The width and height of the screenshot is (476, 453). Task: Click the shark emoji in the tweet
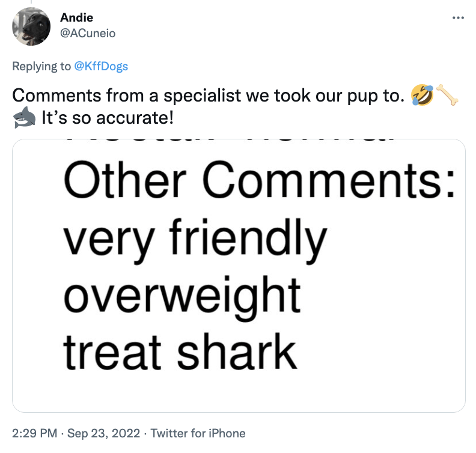pyautogui.click(x=24, y=117)
